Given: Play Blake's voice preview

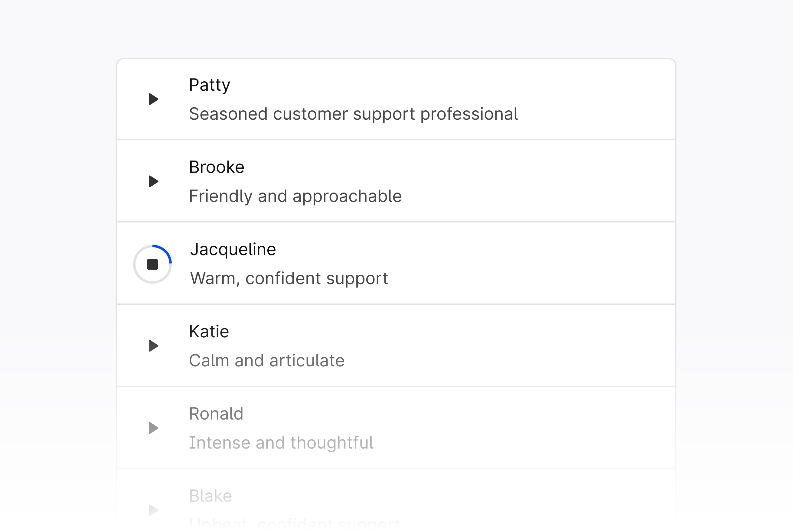Looking at the screenshot, I should (153, 510).
